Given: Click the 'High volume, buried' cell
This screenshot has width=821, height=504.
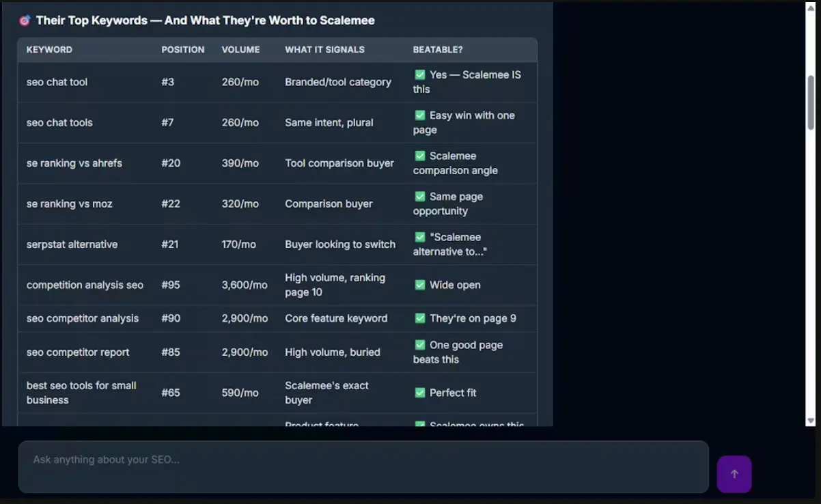Looking at the screenshot, I should [333, 352].
